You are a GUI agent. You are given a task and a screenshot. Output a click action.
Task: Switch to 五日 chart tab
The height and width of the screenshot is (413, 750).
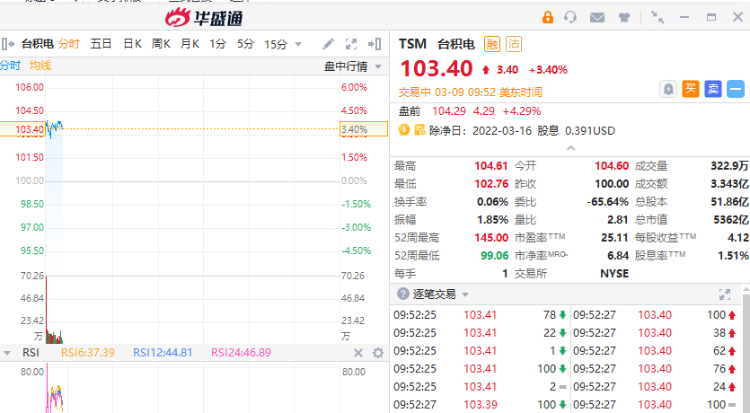(x=101, y=44)
